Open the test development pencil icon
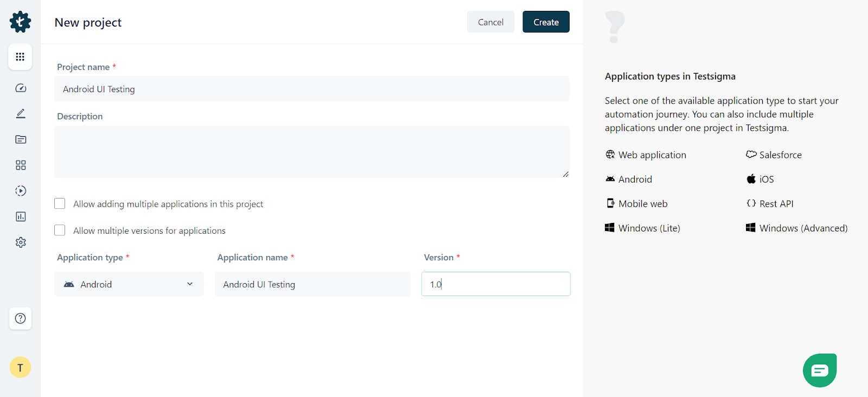Viewport: 868px width, 397px height. click(21, 113)
